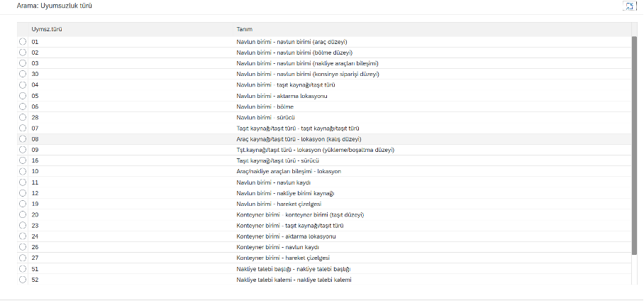Viewport: 644px width, 301px height.
Task: Click the full screen icon in dialog header
Action: tap(628, 6)
